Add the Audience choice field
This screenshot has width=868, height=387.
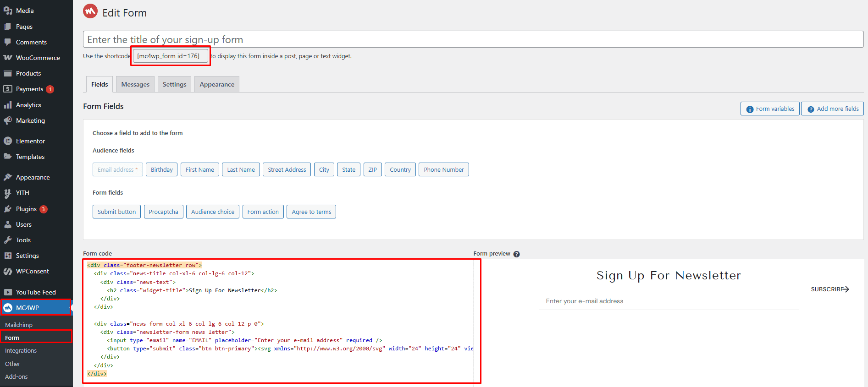pyautogui.click(x=213, y=212)
